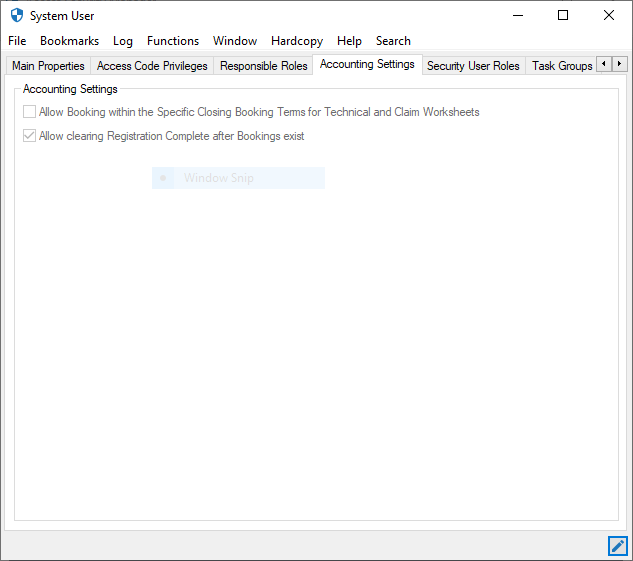Image resolution: width=633 pixels, height=561 pixels.
Task: Open the Window menu
Action: click(x=235, y=41)
